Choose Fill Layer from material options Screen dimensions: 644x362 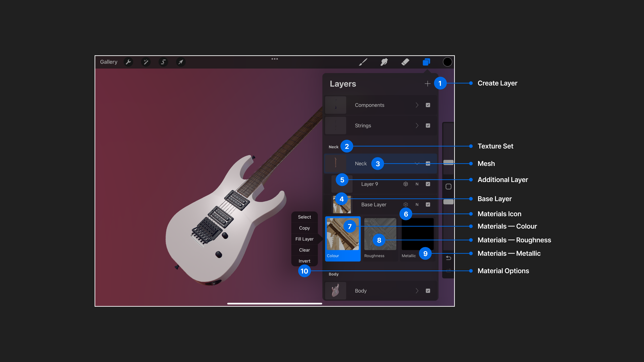(x=304, y=239)
